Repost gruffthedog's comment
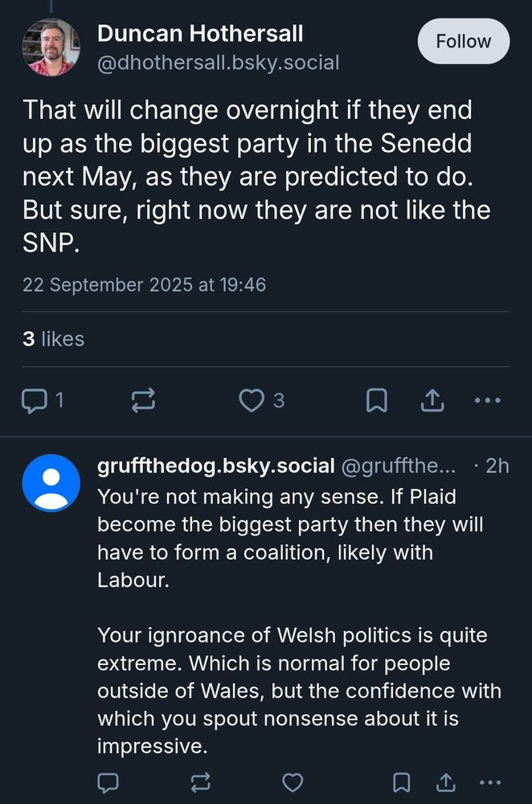The image size is (532, 804). [202, 781]
